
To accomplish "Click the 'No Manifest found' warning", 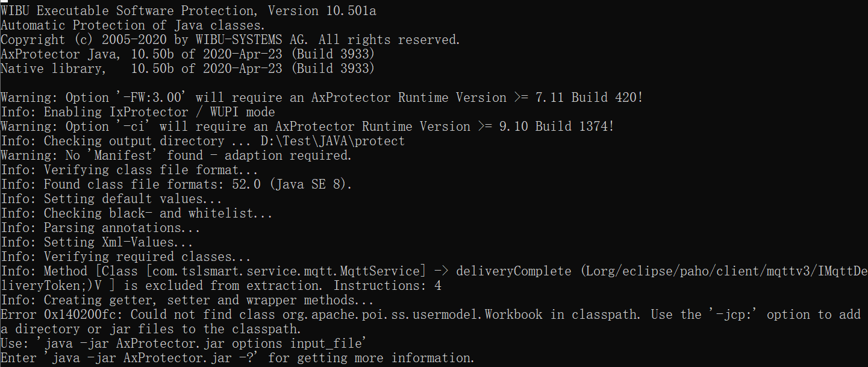I will click(176, 155).
